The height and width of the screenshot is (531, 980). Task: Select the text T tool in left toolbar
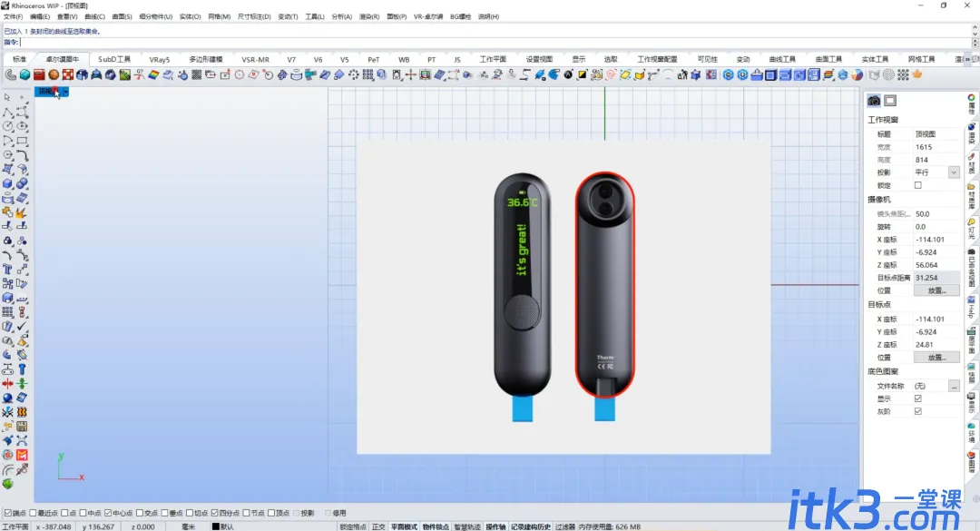click(7, 269)
